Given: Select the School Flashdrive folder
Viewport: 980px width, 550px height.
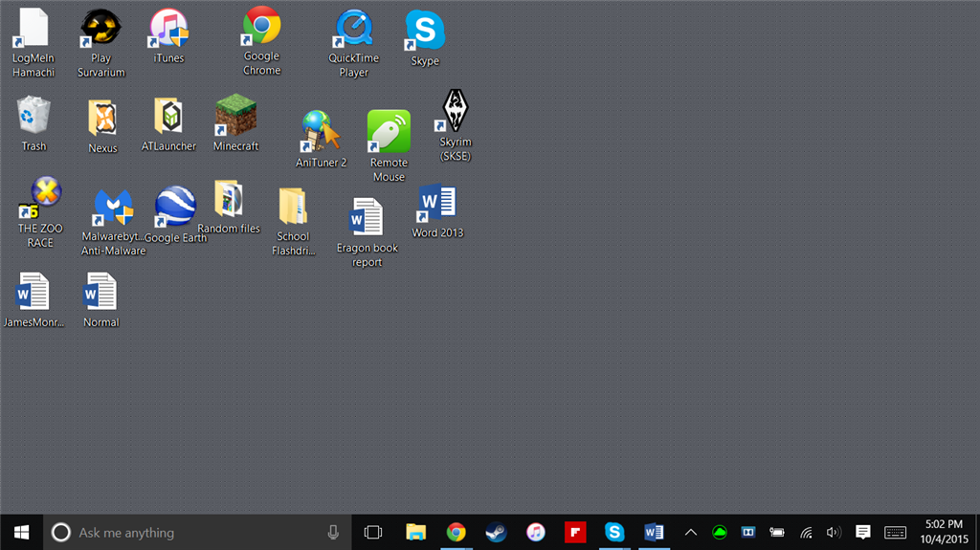Looking at the screenshot, I should pos(293,222).
